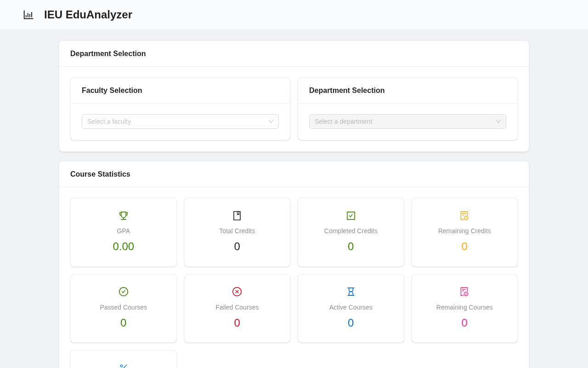Click the GPA value 0.00

coord(124,247)
